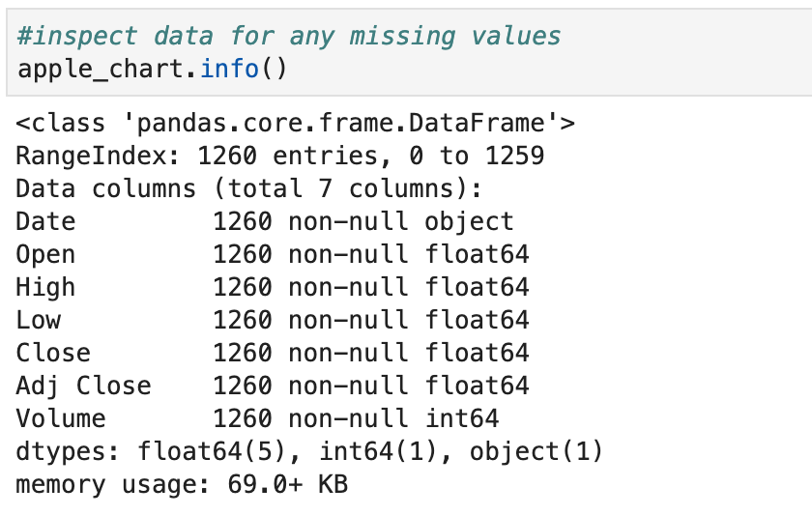This screenshot has height=516, width=812.
Task: Click the 'Open' column row in output
Action: pos(273,255)
